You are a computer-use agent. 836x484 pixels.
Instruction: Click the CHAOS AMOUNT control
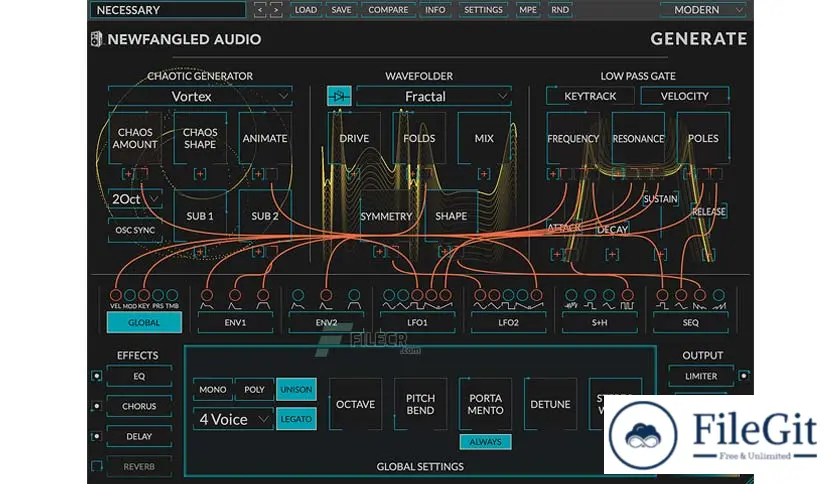[135, 138]
